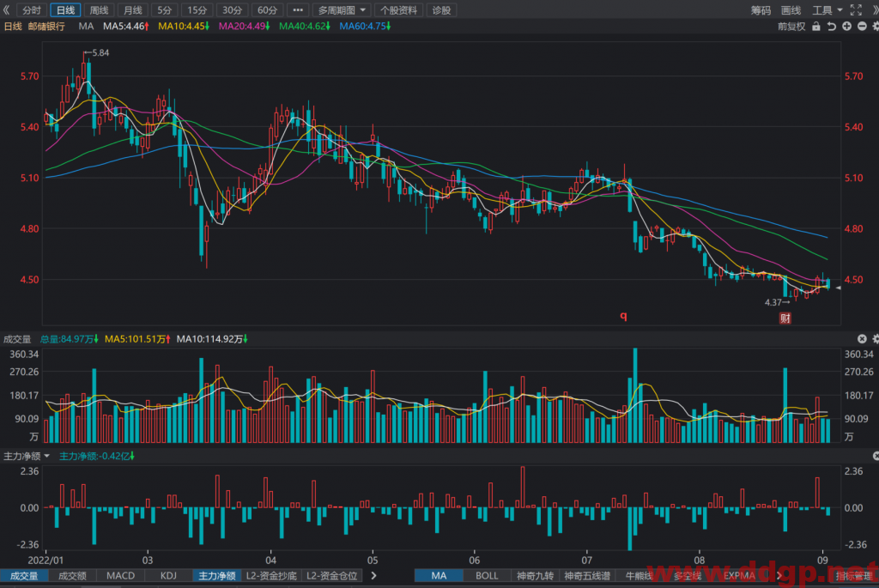The height and width of the screenshot is (588, 879).
Task: Click the MA indicator label in header
Action: click(x=86, y=27)
